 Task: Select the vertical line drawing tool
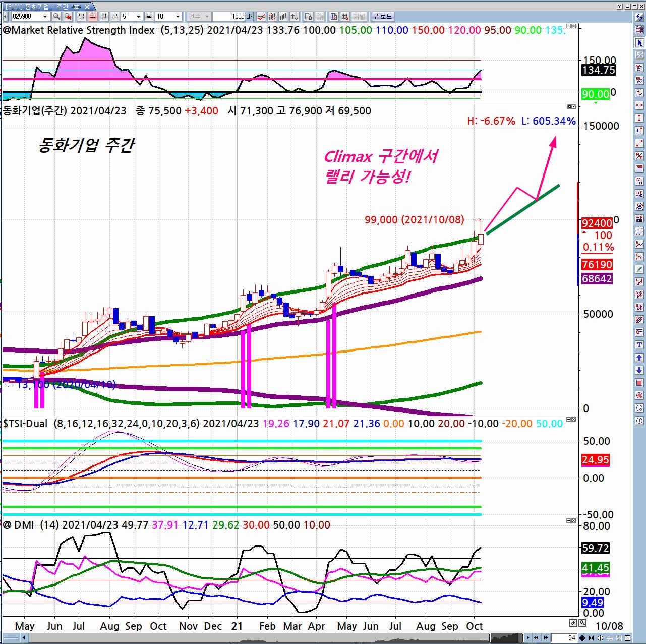click(639, 119)
